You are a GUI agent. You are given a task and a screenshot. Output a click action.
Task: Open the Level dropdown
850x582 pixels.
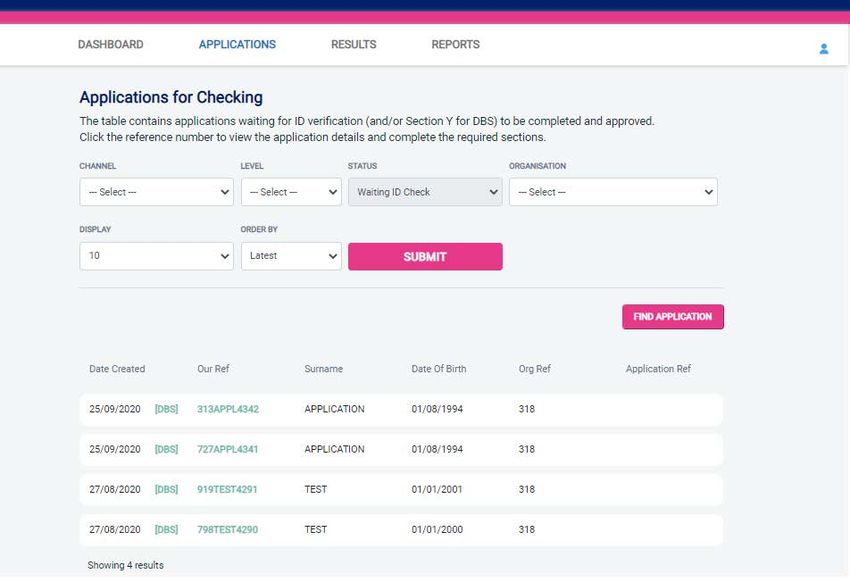[x=291, y=192]
